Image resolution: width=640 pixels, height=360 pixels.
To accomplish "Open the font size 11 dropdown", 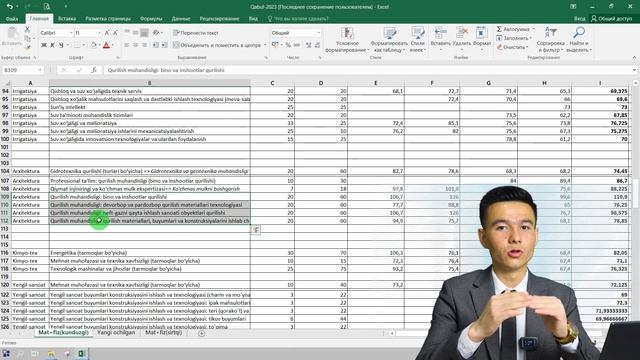I will (99, 33).
